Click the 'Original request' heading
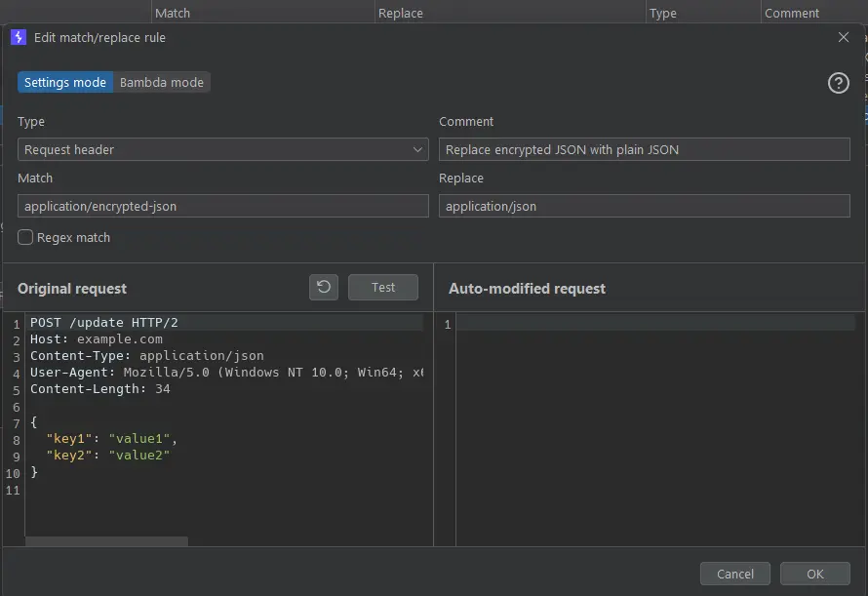 pos(72,289)
